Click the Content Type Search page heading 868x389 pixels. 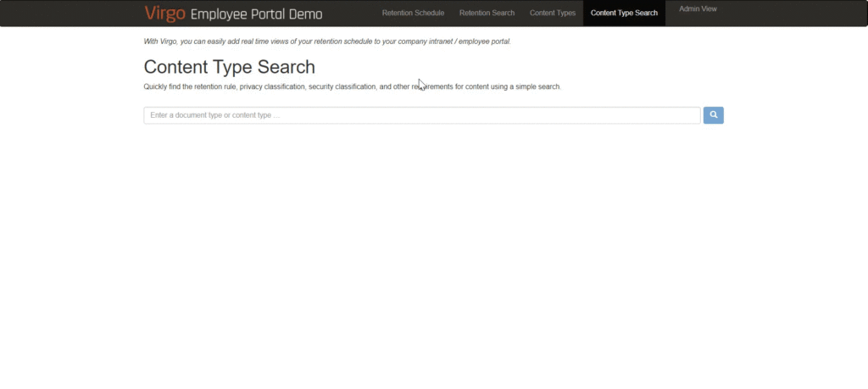pyautogui.click(x=229, y=67)
